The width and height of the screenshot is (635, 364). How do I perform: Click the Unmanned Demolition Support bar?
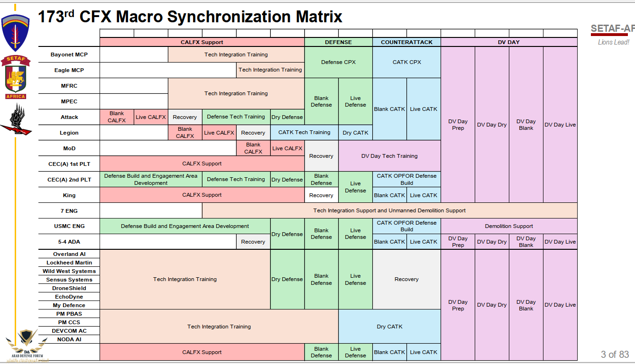(x=389, y=210)
